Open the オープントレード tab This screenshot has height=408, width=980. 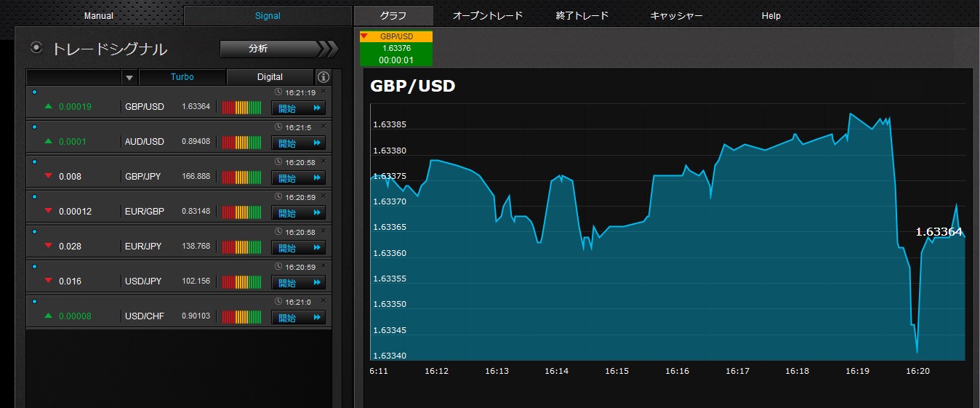tap(488, 16)
